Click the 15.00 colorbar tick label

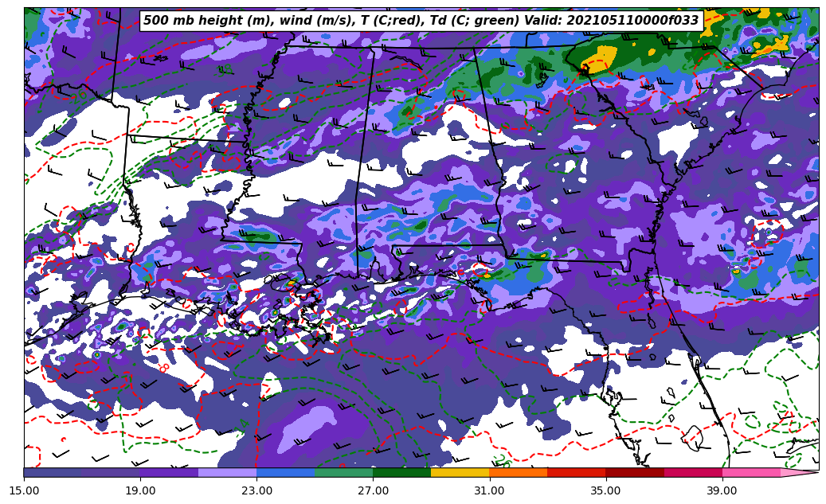click(24, 490)
